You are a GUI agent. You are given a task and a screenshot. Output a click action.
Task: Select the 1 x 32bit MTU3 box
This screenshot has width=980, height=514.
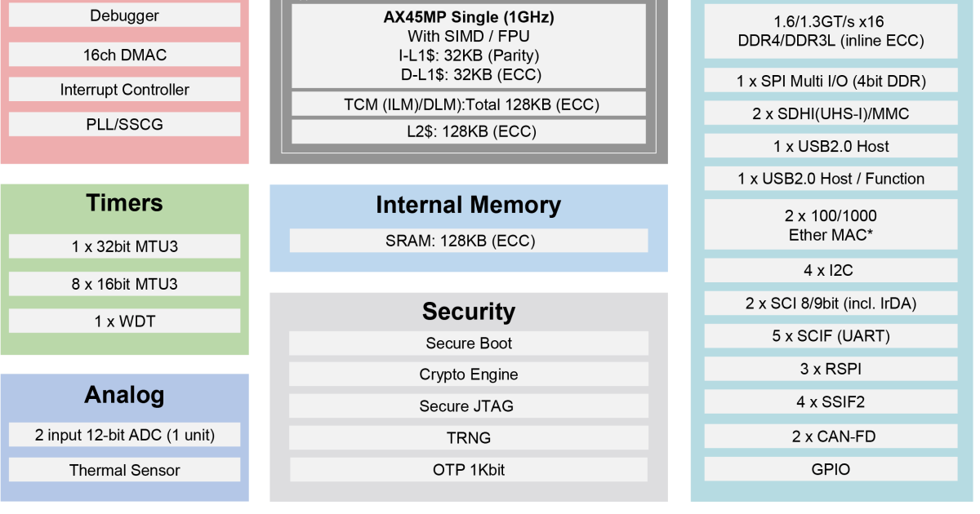point(124,246)
